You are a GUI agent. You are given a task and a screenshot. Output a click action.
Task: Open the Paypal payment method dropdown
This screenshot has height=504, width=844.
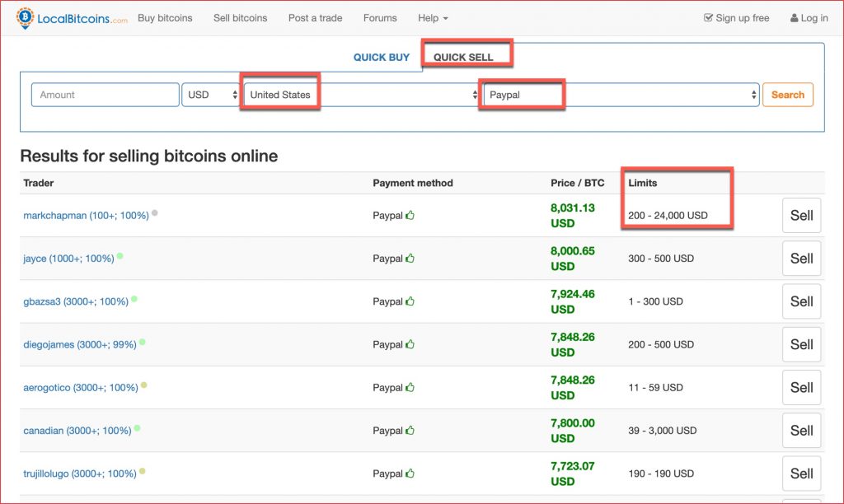tap(621, 95)
